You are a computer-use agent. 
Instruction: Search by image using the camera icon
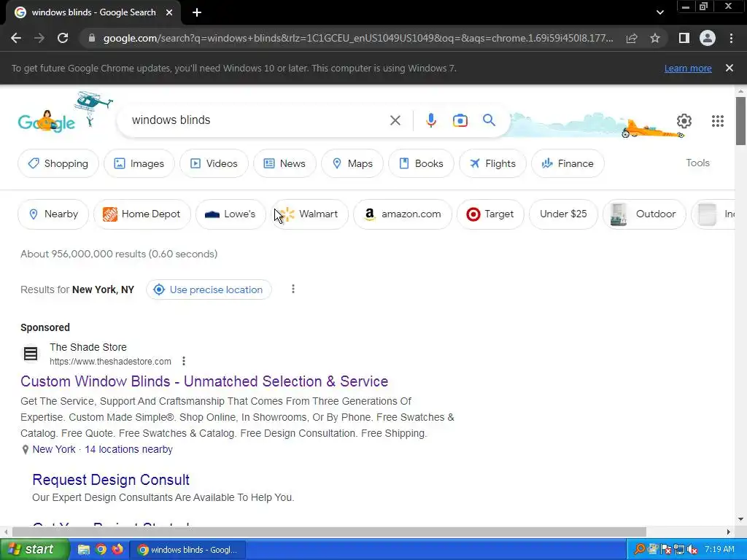460,120
